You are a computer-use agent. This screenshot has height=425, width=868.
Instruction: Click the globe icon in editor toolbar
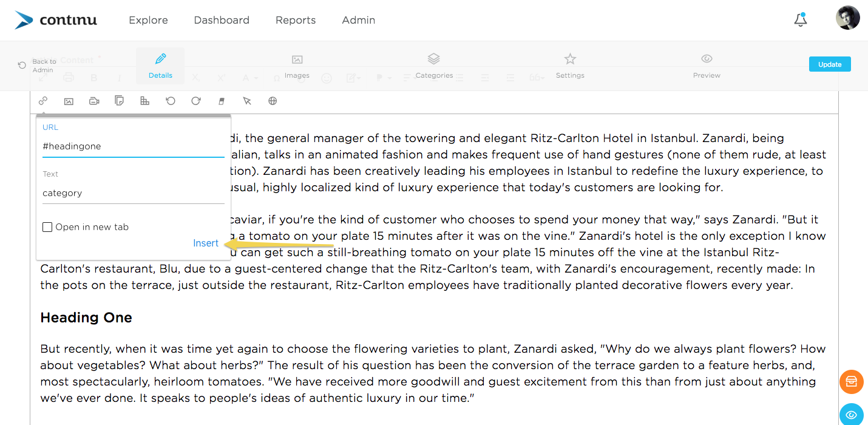coord(273,101)
